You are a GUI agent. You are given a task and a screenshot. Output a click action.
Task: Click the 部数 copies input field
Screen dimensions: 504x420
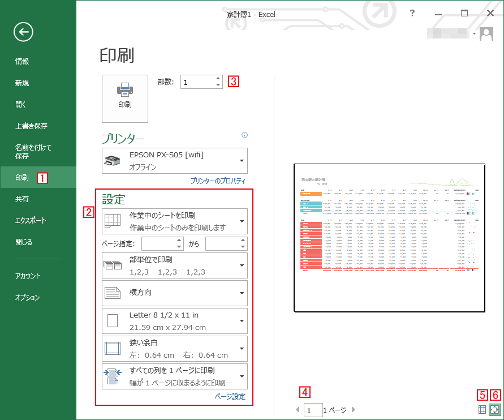click(197, 82)
